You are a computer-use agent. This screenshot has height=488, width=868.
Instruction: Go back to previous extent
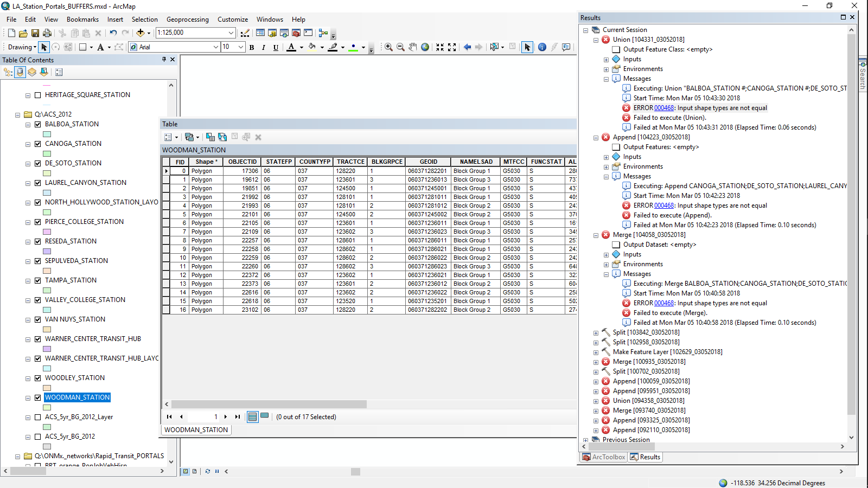(x=467, y=47)
